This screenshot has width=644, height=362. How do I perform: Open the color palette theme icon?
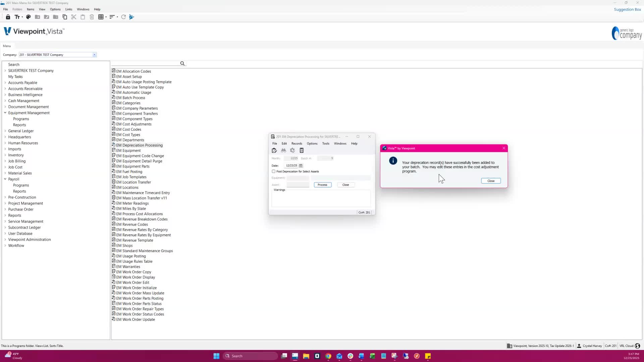pyautogui.click(x=29, y=17)
